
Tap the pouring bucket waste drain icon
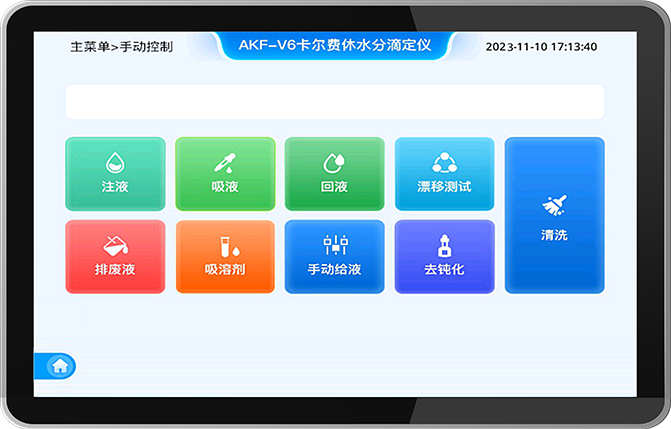click(115, 245)
